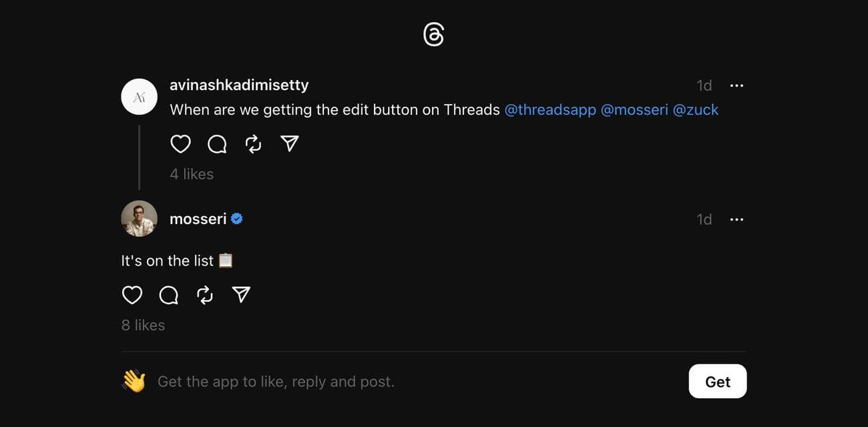Screen dimensions: 868x427
Task: Repost avinashkadimisetty's edit button post
Action: coord(253,144)
